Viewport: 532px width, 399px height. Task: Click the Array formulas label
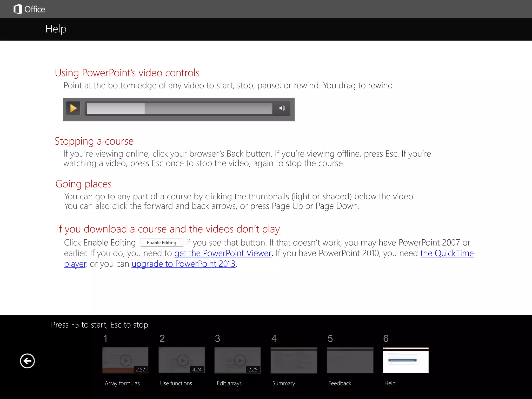tap(122, 383)
